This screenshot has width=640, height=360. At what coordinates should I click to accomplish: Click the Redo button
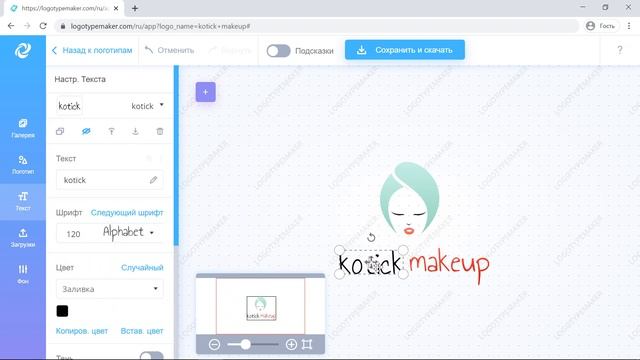230,50
